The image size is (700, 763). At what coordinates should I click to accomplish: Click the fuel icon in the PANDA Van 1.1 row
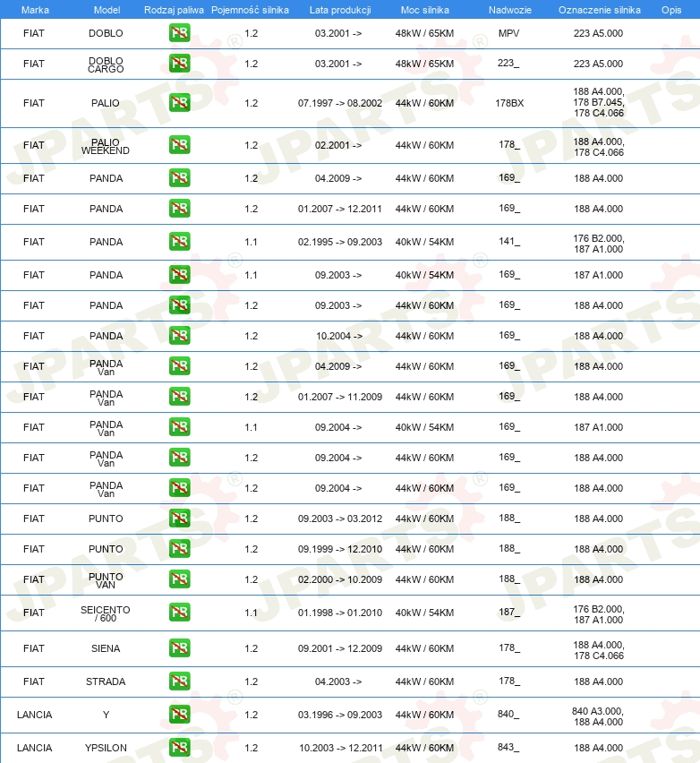pyautogui.click(x=180, y=427)
